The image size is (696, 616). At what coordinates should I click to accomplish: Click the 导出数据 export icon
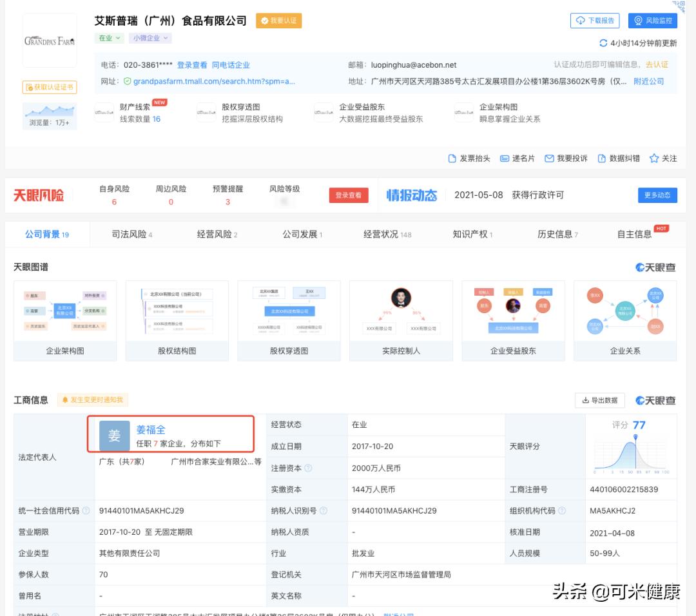tap(585, 400)
